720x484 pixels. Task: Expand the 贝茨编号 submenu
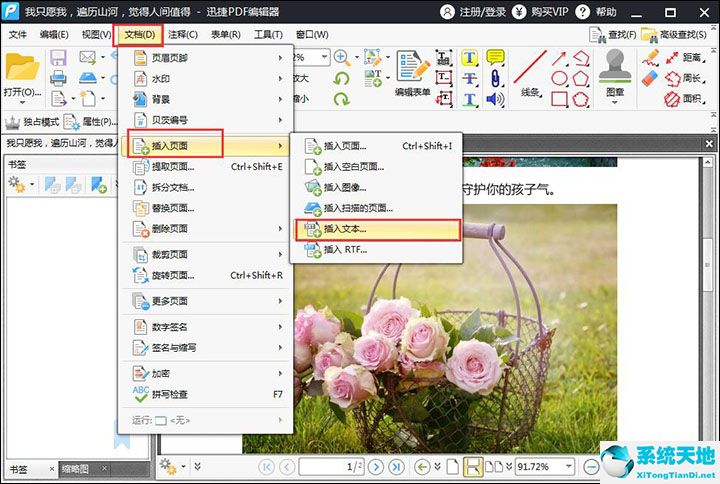click(206, 120)
